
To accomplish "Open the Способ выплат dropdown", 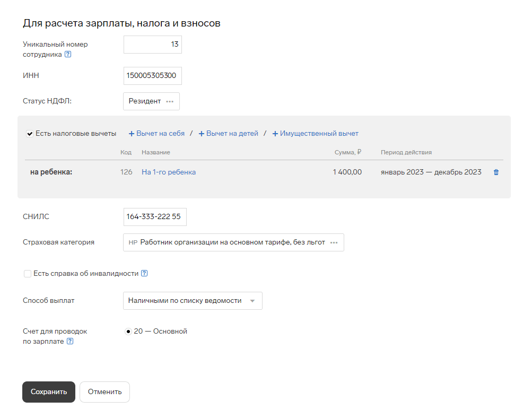I will click(x=193, y=301).
